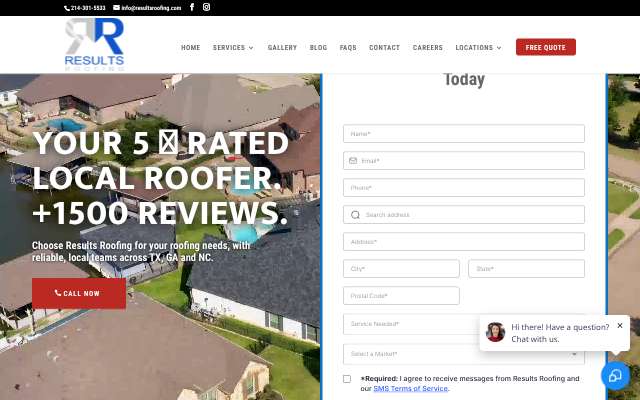This screenshot has width=640, height=400.
Task: Go to the Home menu item
Action: [x=191, y=48]
